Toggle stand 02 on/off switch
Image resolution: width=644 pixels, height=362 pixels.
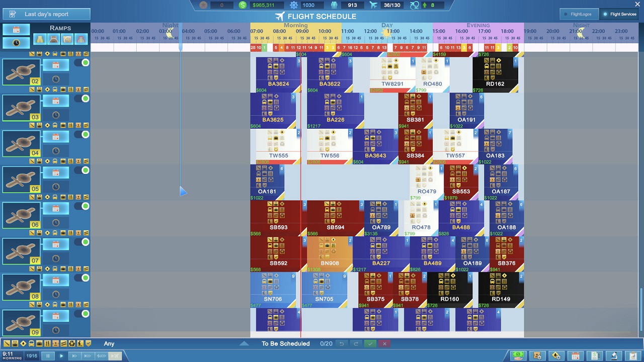82,63
